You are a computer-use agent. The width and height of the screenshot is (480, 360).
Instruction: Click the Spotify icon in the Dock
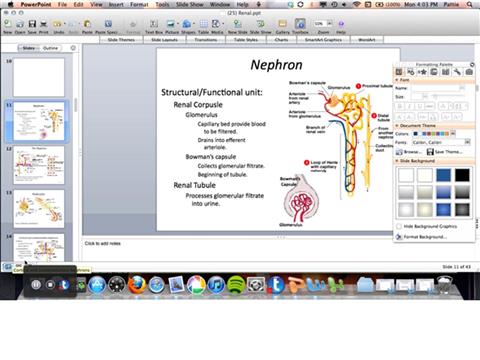pyautogui.click(x=236, y=285)
